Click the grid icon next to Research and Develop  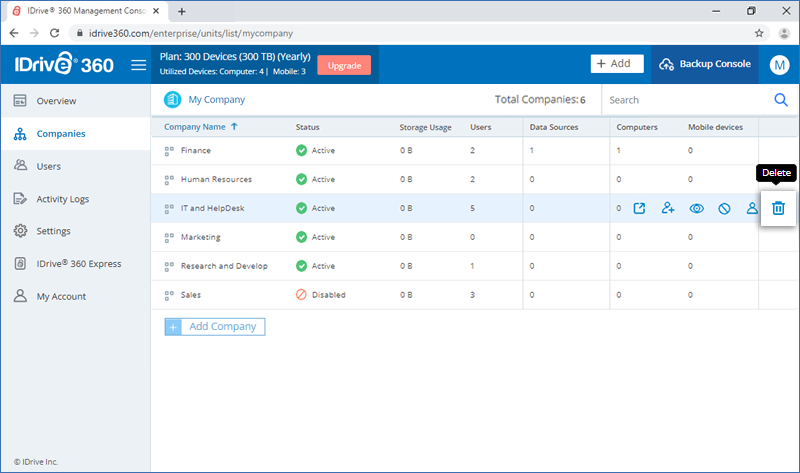tap(169, 266)
